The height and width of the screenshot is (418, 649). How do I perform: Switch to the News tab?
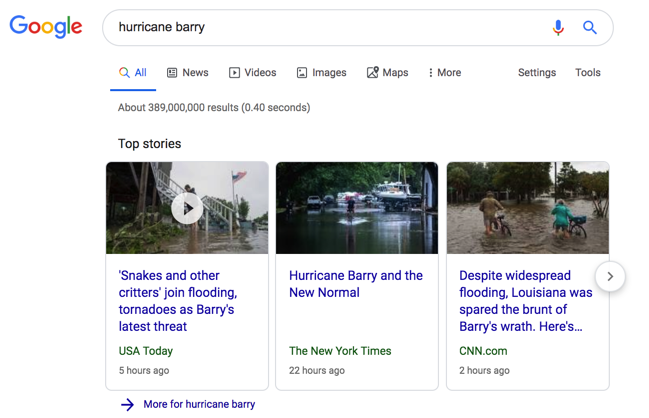pos(187,73)
